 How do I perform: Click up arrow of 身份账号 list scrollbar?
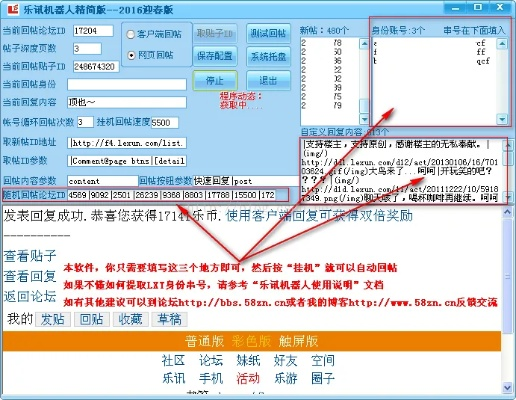tap(502, 44)
